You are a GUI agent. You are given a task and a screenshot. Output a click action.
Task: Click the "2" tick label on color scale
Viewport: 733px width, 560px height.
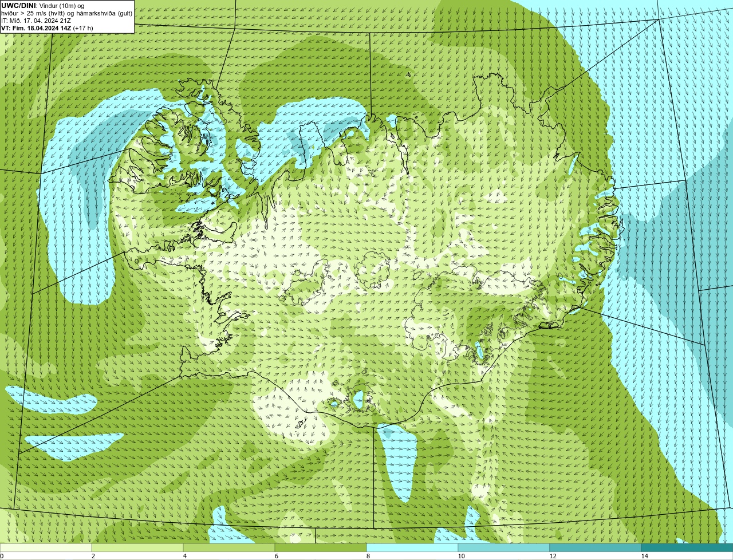coord(93,556)
